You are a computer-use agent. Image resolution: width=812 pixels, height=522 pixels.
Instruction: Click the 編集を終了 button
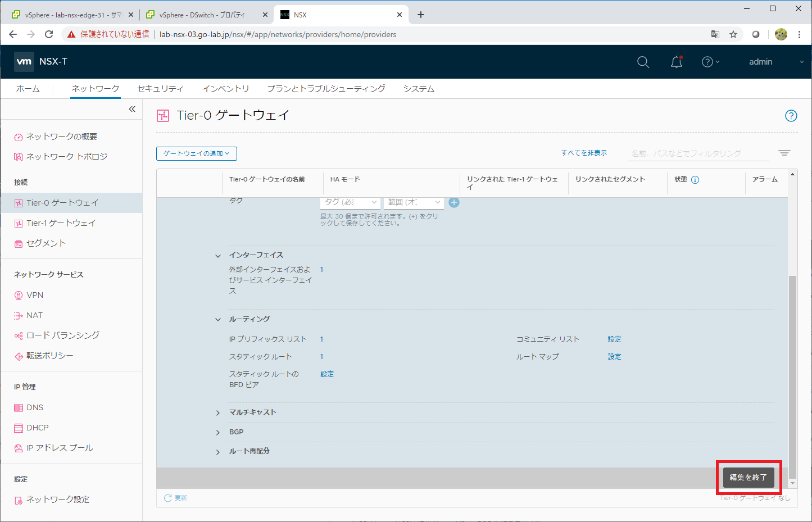[x=749, y=478]
